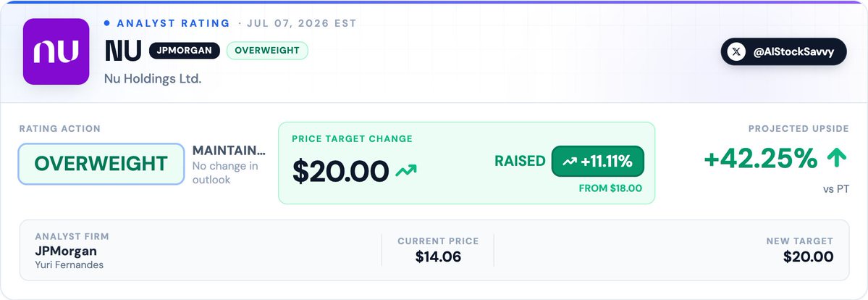Click the large OVERWEIGHT rating box

tap(101, 164)
